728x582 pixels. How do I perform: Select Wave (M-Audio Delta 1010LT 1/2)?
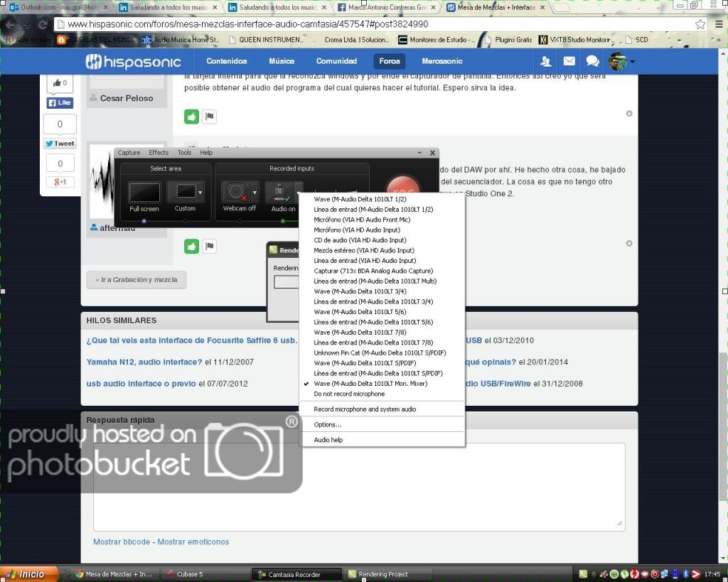382,199
